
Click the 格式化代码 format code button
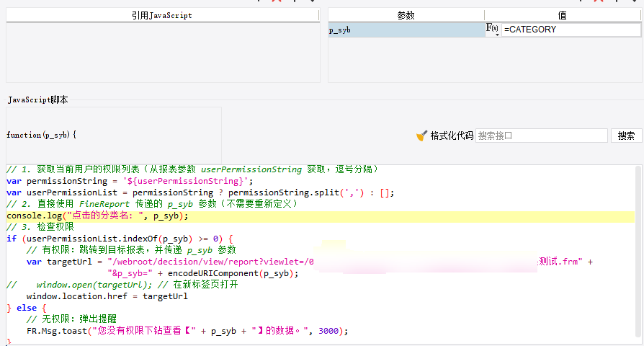click(452, 136)
